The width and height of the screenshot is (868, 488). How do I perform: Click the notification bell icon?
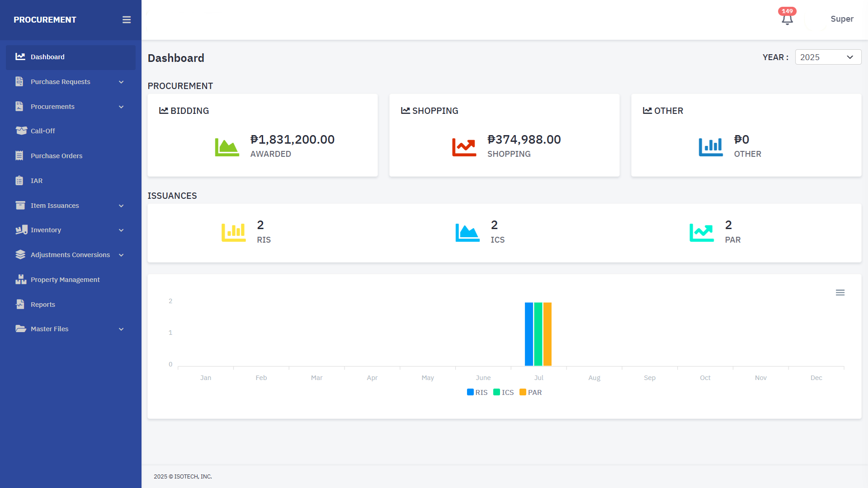tap(787, 19)
